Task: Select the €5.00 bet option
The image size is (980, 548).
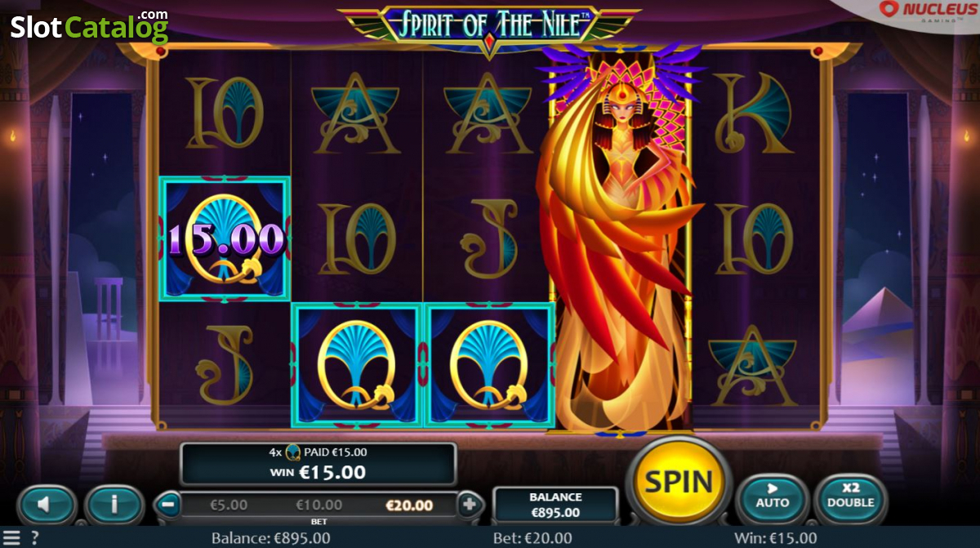Action: (x=229, y=506)
